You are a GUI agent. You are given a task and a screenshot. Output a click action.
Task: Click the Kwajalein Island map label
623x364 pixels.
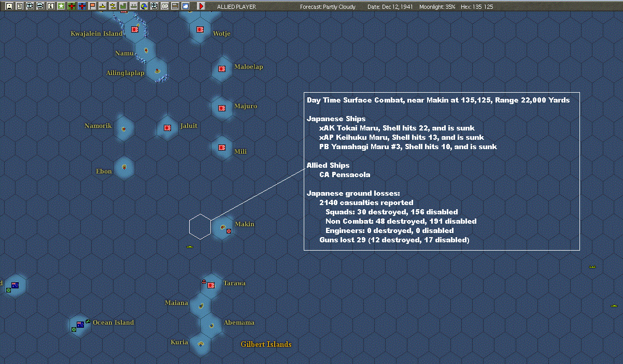click(x=96, y=34)
